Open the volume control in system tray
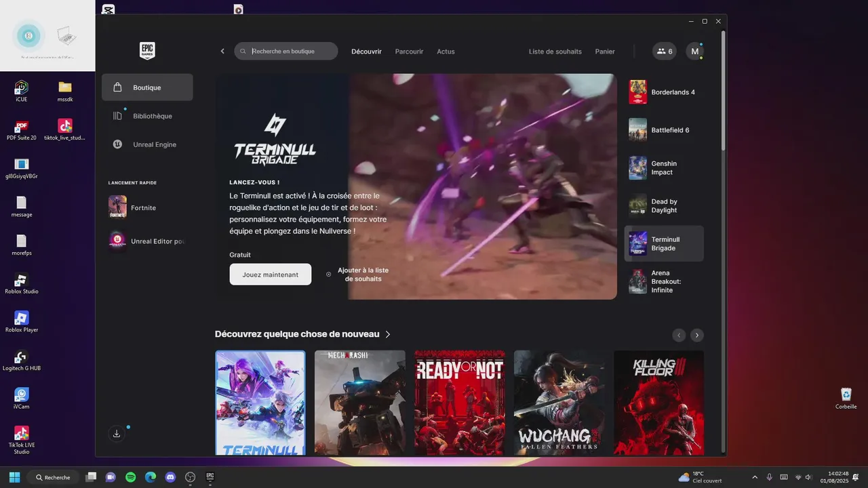Screen dimensions: 868x488 pyautogui.click(x=808, y=477)
